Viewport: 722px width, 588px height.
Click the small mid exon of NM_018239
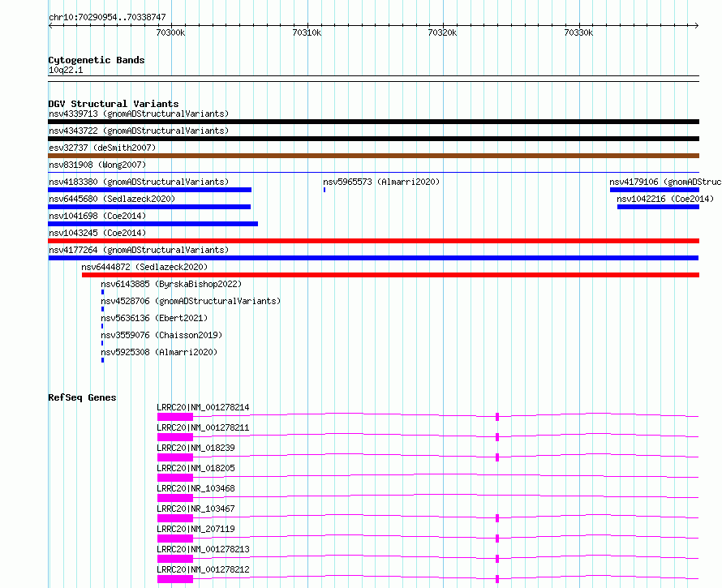[x=497, y=457]
